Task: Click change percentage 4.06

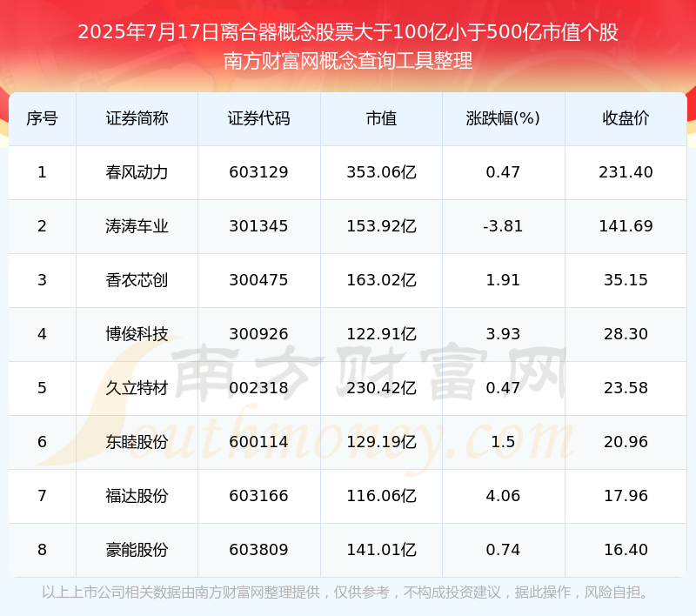Action: tap(503, 496)
